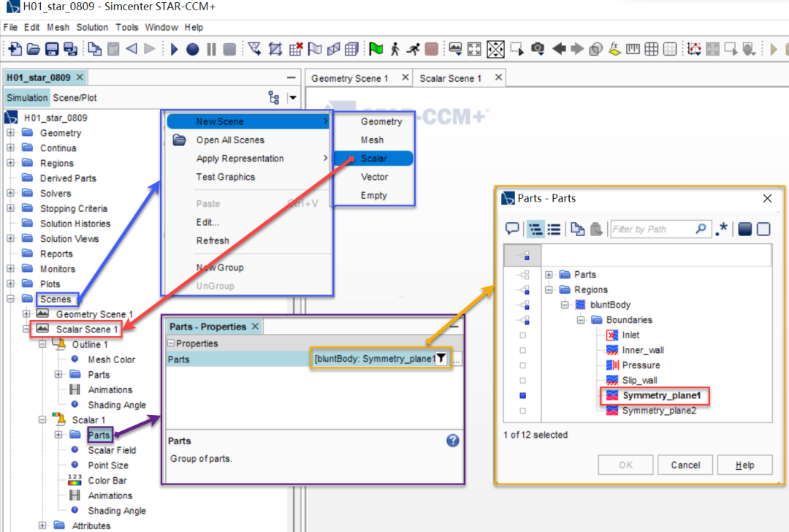The image size is (789, 532).
Task: Expand the Parts folder in Parts dialog
Action: pyautogui.click(x=549, y=275)
